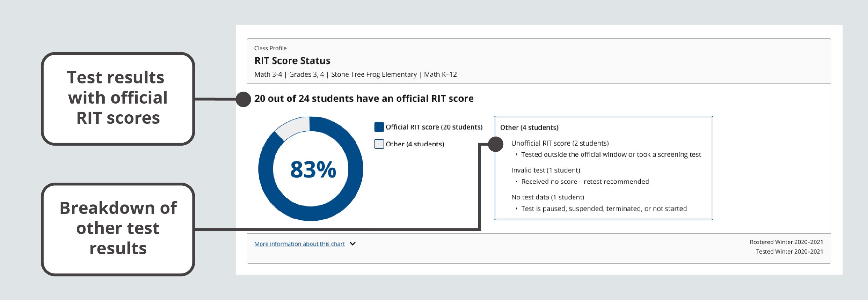Screen dimensions: 868x300
Task: Click the Stone Tree Frog Elementary text
Action: [373, 74]
